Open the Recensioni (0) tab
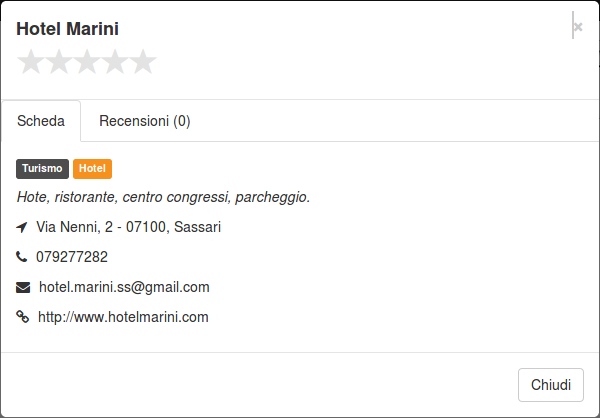Screen dimensions: 600x418 tap(145, 121)
